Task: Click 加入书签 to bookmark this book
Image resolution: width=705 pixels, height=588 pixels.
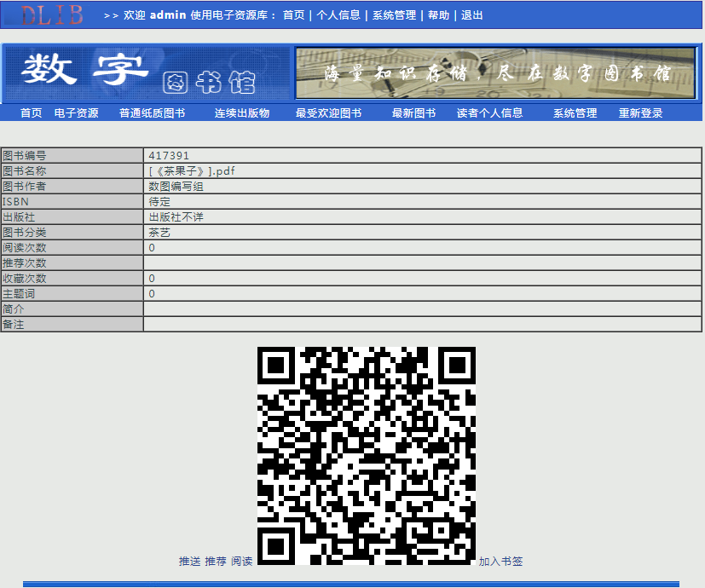Action: pyautogui.click(x=500, y=562)
